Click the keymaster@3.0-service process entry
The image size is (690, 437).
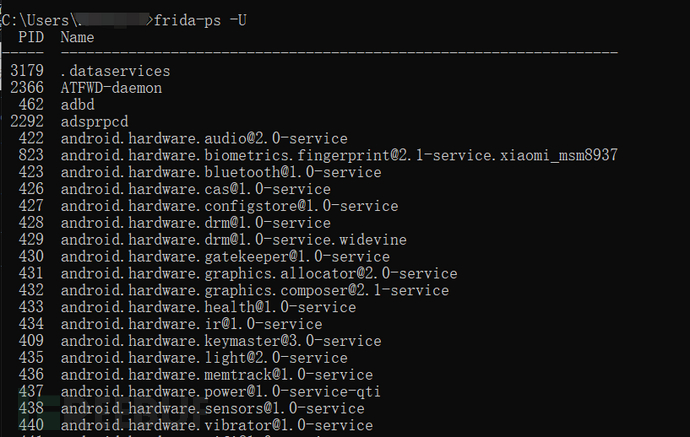[x=221, y=342]
